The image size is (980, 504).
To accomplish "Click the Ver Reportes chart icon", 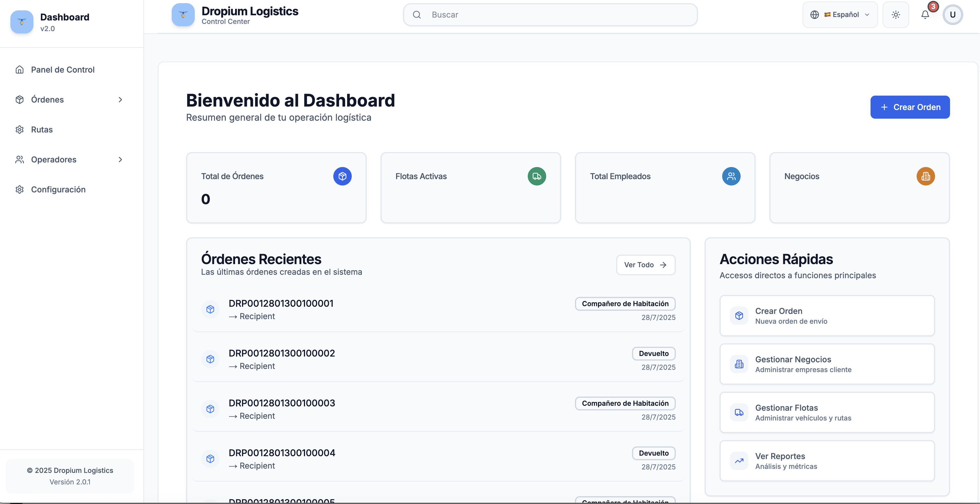I will [739, 461].
